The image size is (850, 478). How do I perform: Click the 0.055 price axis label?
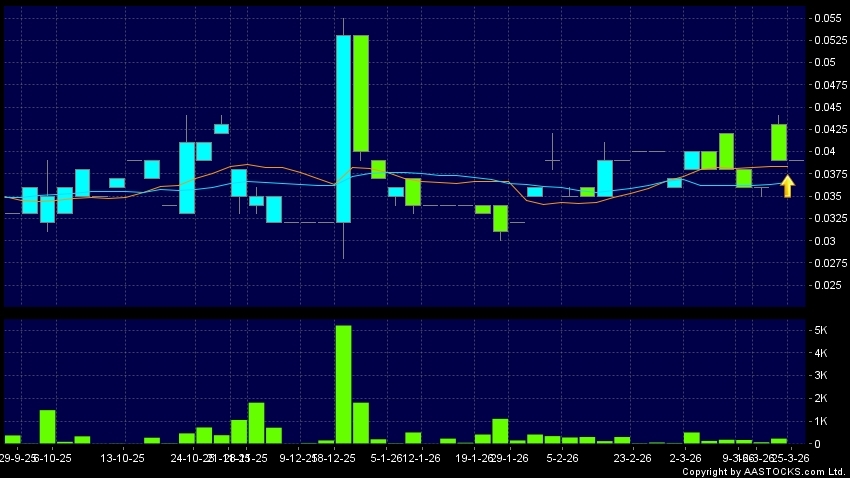coord(827,18)
